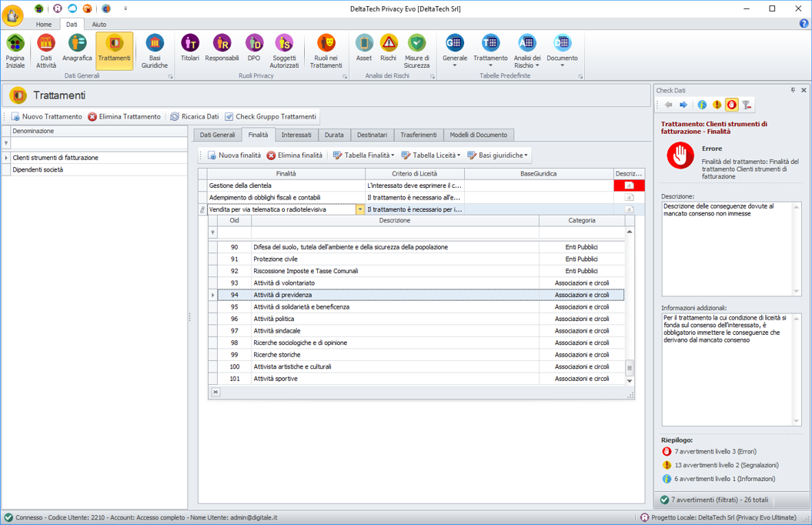Sort by Categoria column header
This screenshot has width=812, height=525.
pyautogui.click(x=582, y=221)
